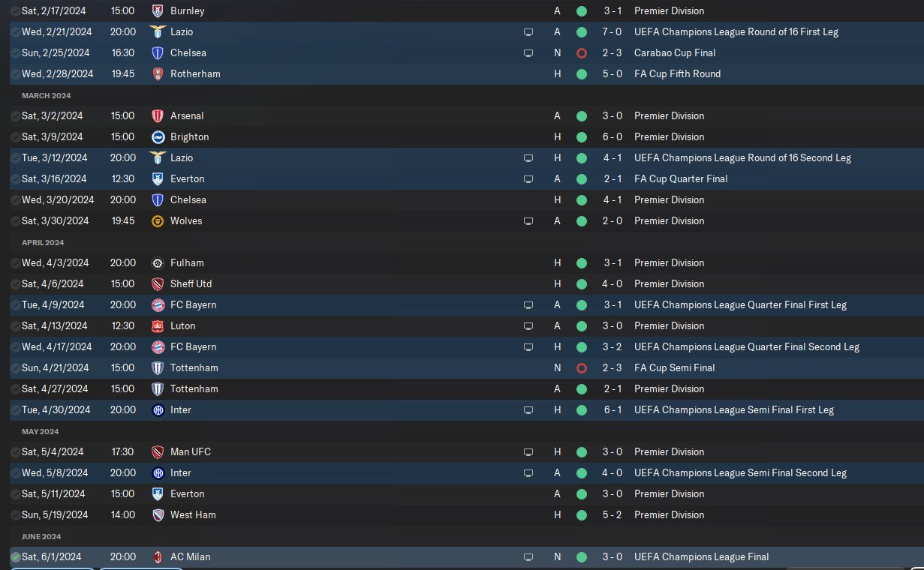
Task: Click the Wolves club badge
Action: (x=158, y=221)
